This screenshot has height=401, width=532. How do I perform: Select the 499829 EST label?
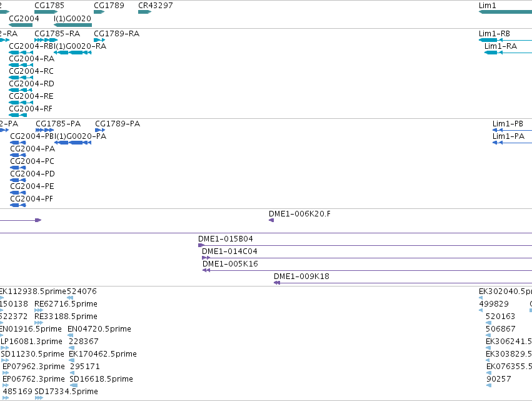click(494, 304)
